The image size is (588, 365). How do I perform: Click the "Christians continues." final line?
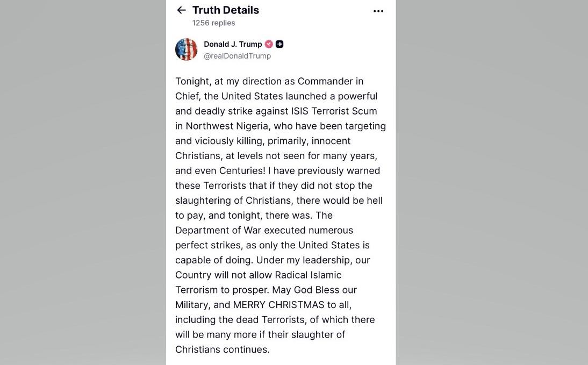(222, 349)
